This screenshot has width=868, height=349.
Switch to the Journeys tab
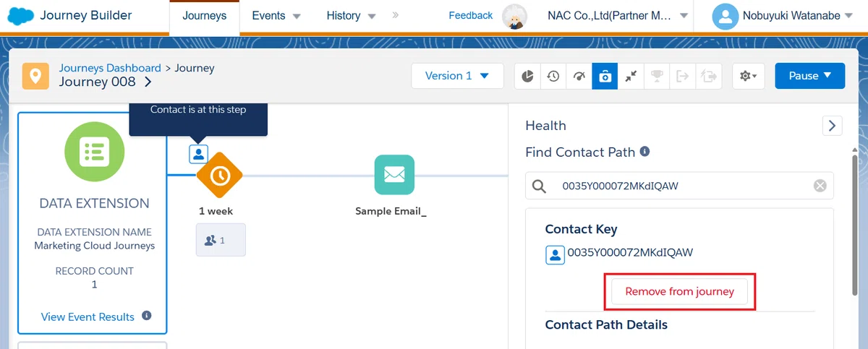click(x=204, y=16)
